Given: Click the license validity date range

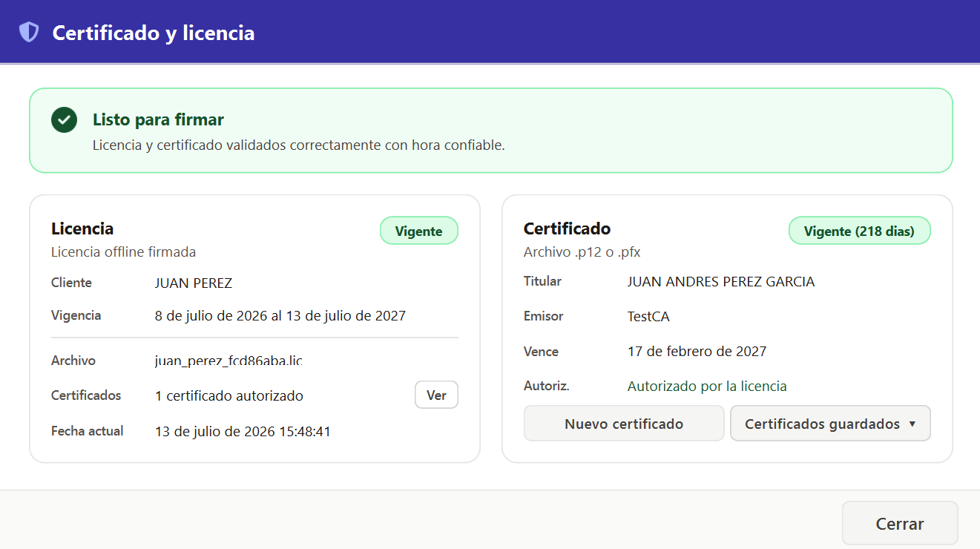Looking at the screenshot, I should [x=280, y=315].
